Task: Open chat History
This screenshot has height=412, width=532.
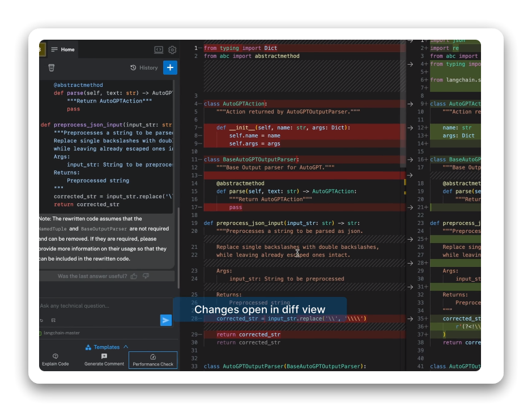Action: [144, 67]
